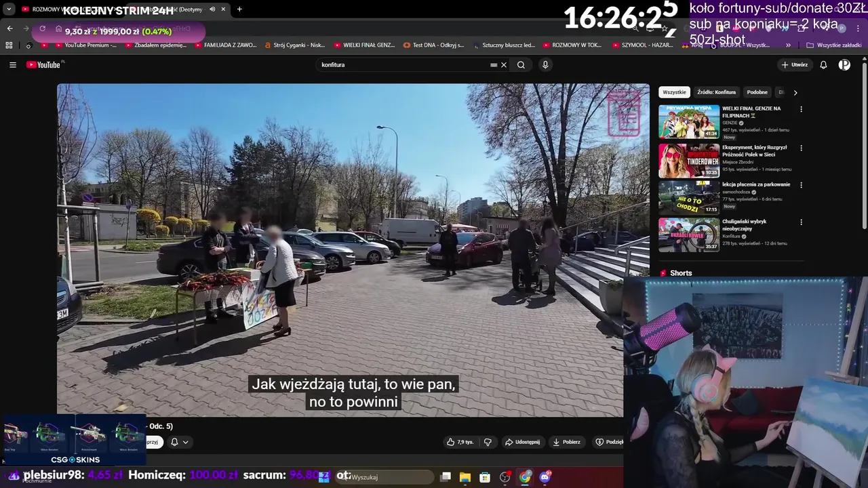Open options menu for Eksperyment video
868x488 pixels.
801,148
